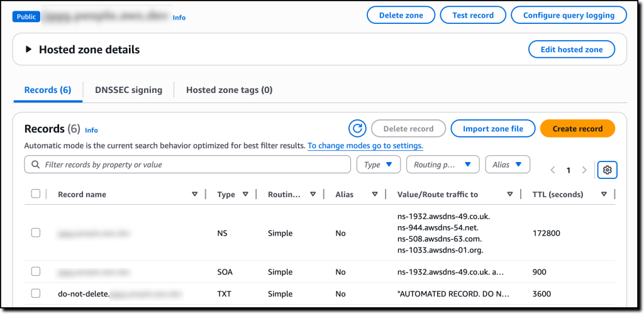
Task: Open table preferences gear icon
Action: point(607,170)
